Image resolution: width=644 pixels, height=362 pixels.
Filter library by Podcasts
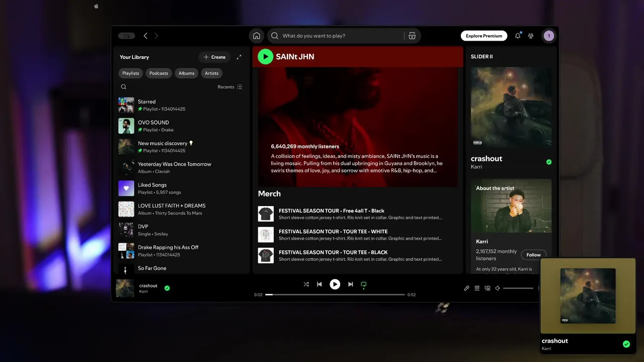pos(158,73)
